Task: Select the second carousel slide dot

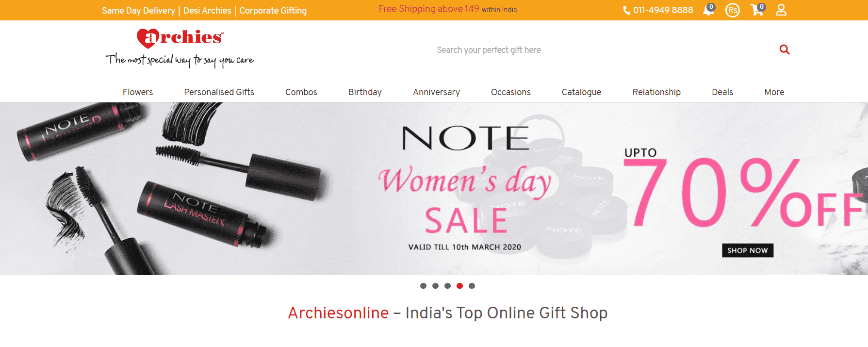Action: pyautogui.click(x=435, y=286)
